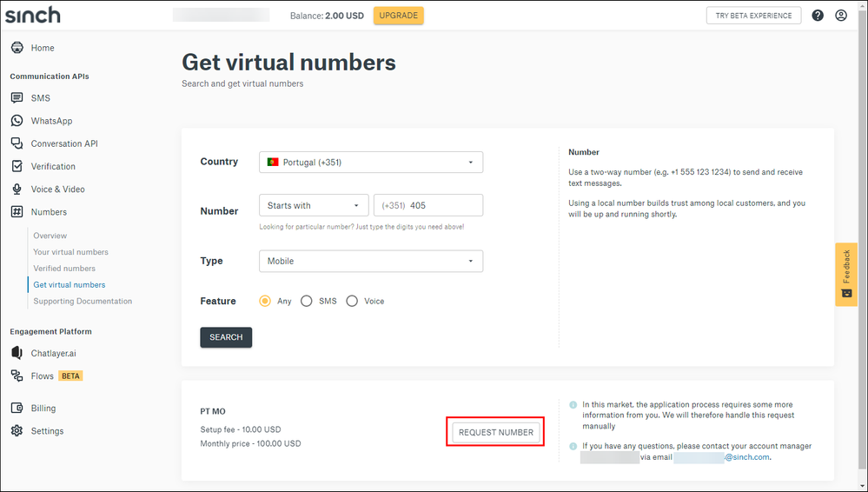The image size is (868, 492).
Task: Click the Balance 2.00 USD text
Action: [x=327, y=16]
